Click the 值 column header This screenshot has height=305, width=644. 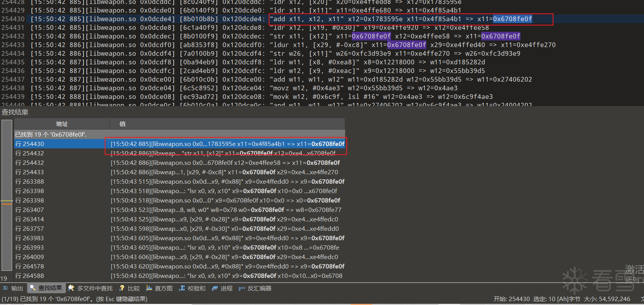pos(227,124)
